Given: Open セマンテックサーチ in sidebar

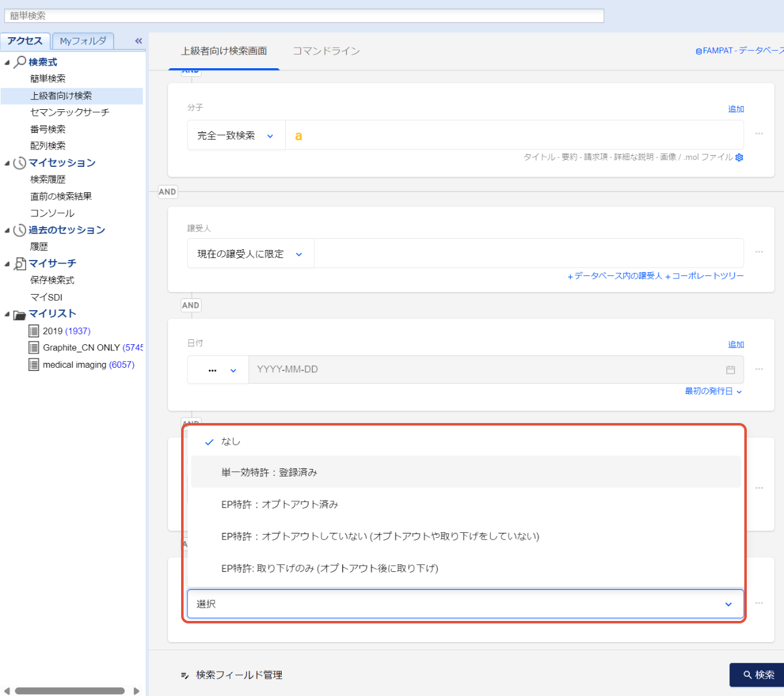Looking at the screenshot, I should (69, 112).
